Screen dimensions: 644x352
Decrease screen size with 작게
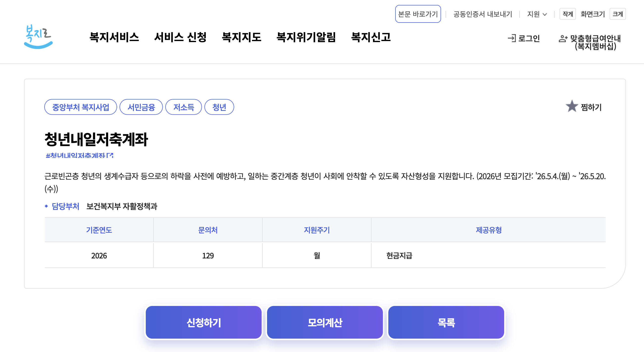567,14
